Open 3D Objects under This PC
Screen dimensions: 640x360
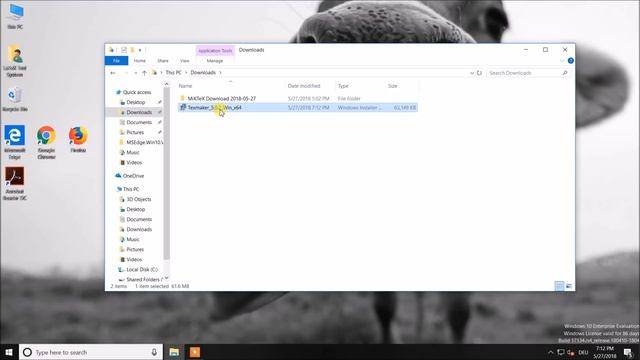(139, 199)
